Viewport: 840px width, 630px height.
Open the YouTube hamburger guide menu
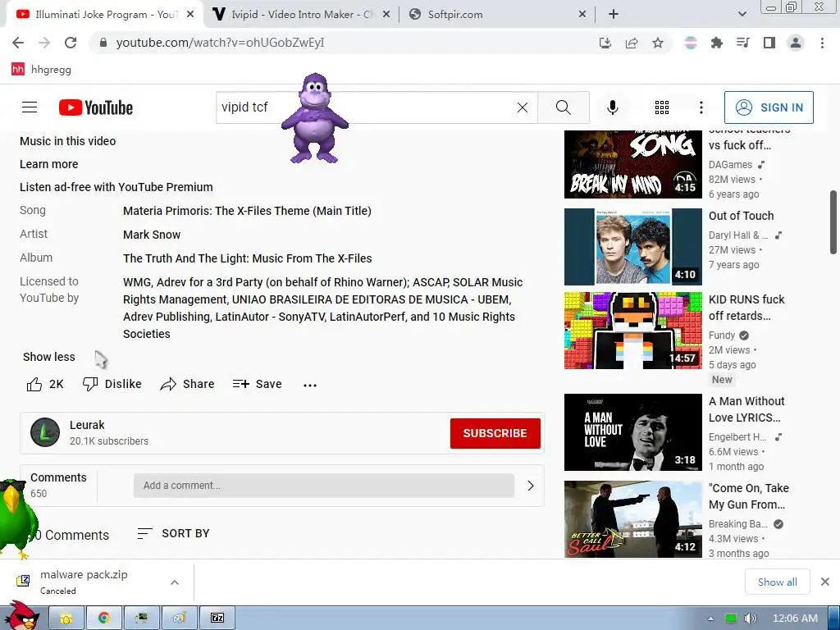30,107
